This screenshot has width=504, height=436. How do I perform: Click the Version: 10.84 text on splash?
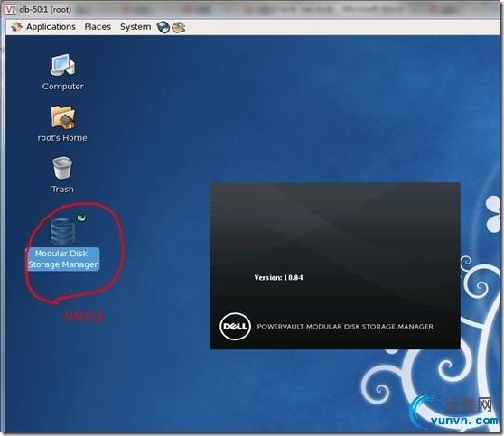pos(278,278)
